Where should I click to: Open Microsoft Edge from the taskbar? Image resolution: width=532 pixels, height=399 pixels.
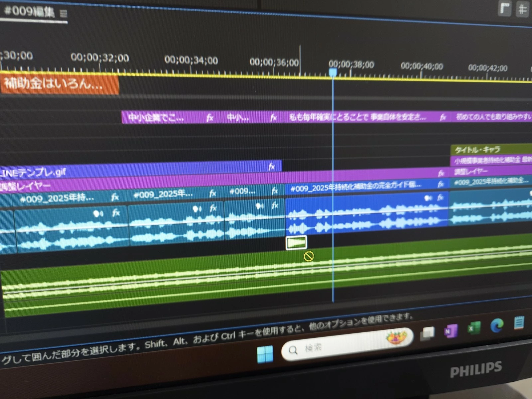coord(497,325)
